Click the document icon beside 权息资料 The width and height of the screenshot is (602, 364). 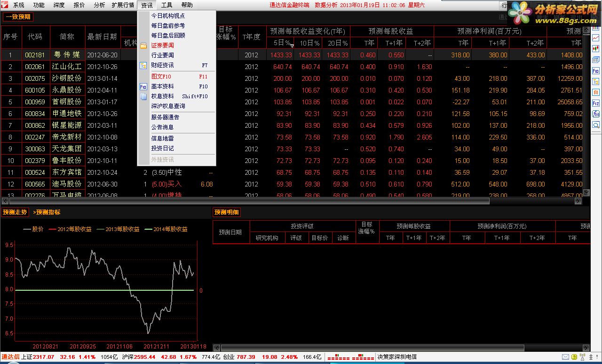(143, 96)
